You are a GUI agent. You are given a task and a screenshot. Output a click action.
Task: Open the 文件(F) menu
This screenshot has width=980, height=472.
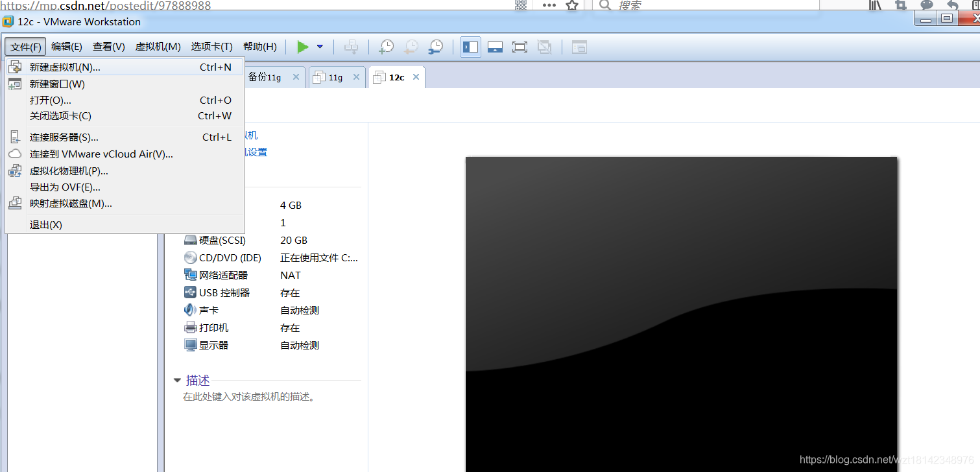click(x=26, y=47)
